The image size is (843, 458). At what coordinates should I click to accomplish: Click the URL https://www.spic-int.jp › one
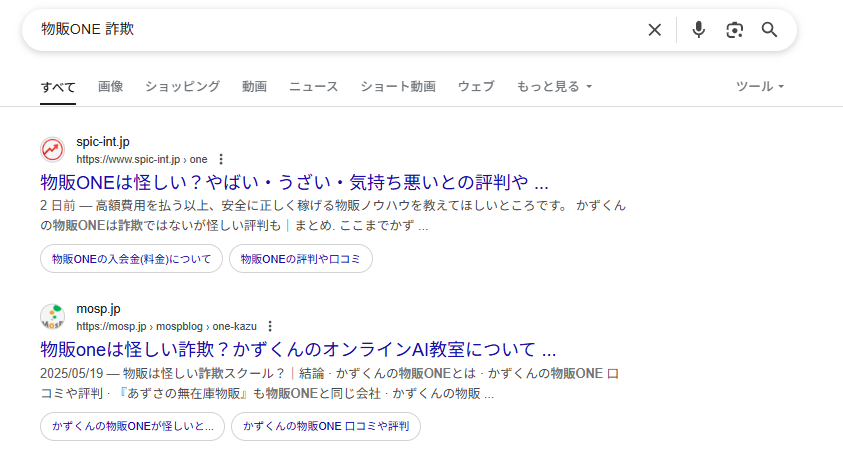[142, 159]
